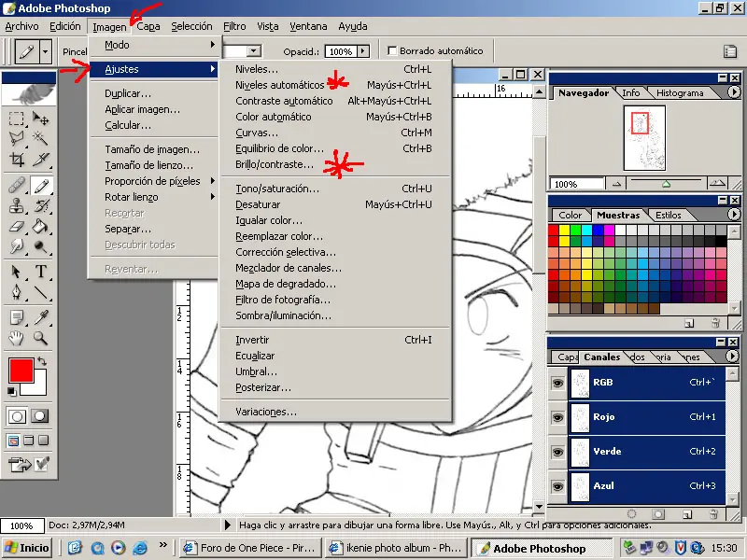Select the Rectangular Marquee tool
The image size is (747, 560).
17,119
